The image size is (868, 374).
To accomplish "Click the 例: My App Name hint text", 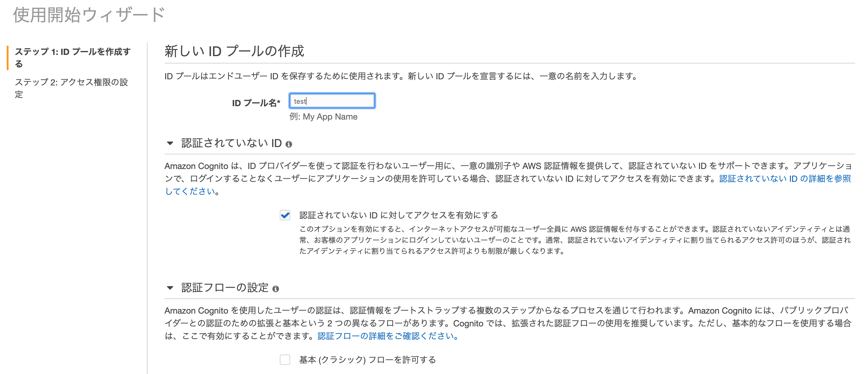I will pyautogui.click(x=323, y=117).
